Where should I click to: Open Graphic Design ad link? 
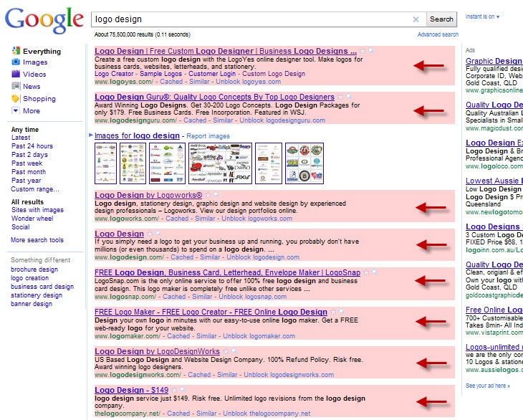(x=494, y=61)
